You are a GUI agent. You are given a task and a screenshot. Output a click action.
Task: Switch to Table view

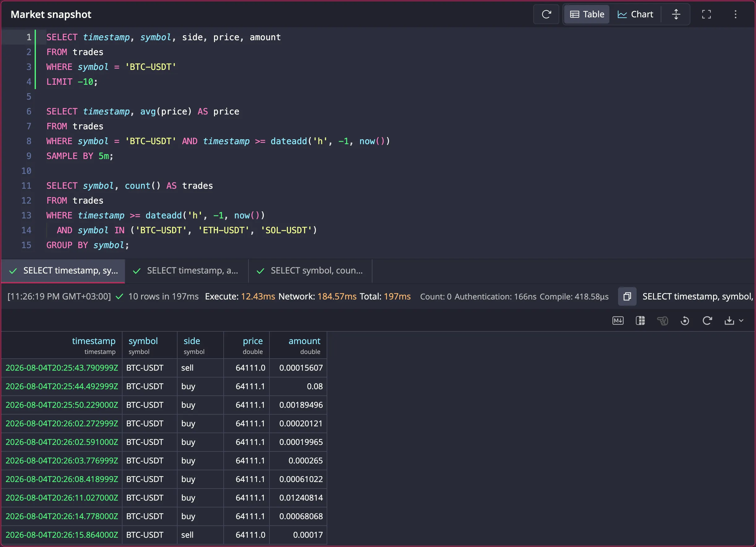(587, 14)
